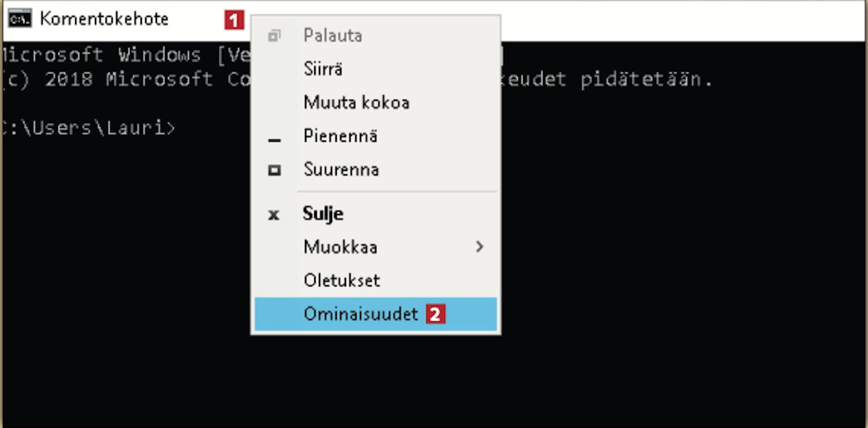Pick the Suurenna label in the menu
This screenshot has width=868, height=428.
click(341, 169)
